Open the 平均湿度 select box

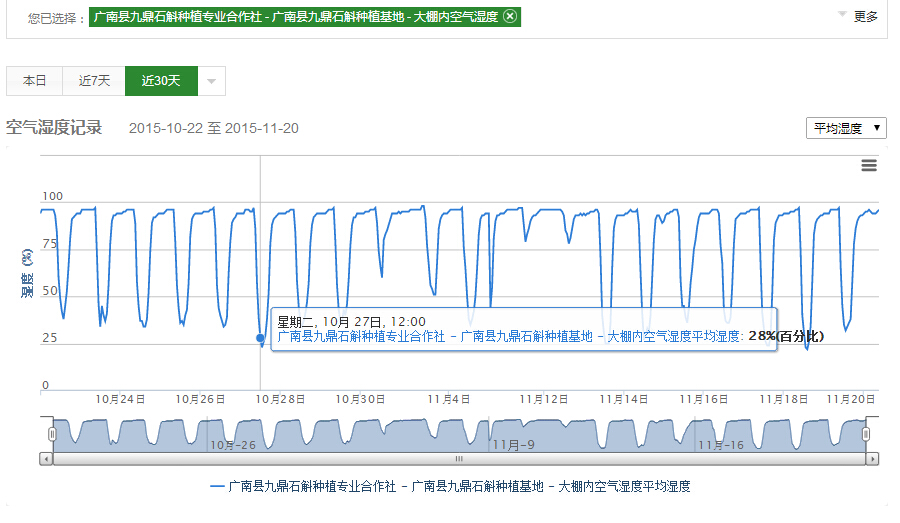coord(845,128)
